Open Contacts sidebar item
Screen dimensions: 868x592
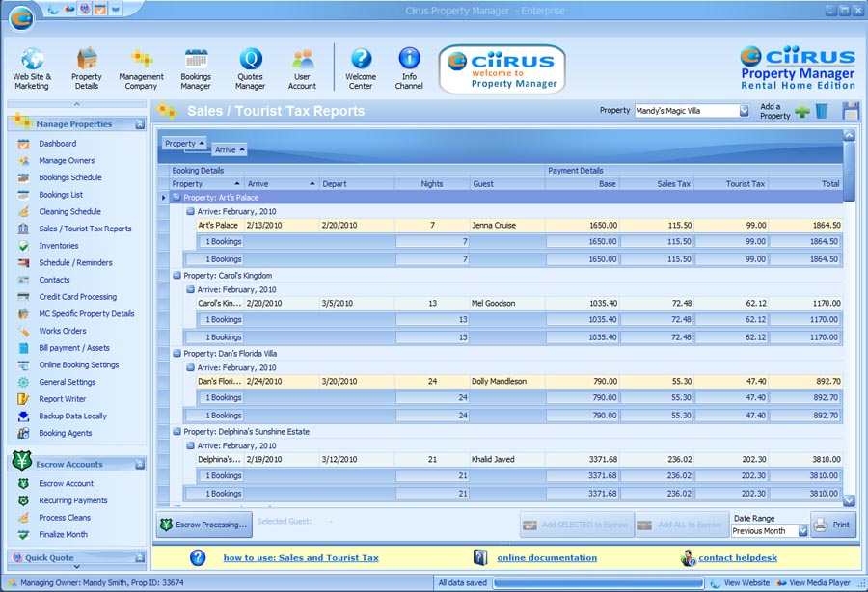pyautogui.click(x=54, y=280)
